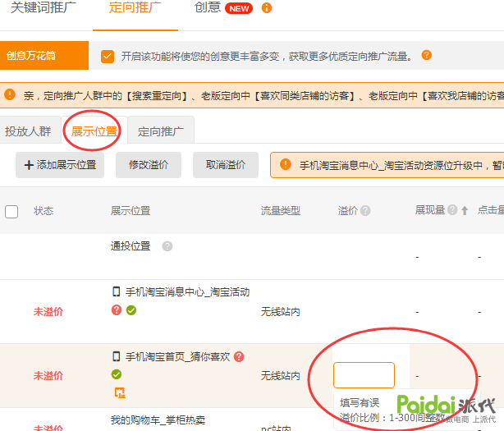504x431 pixels.
Task: Select the 展示位置 sub-tab
Action: 94,131
